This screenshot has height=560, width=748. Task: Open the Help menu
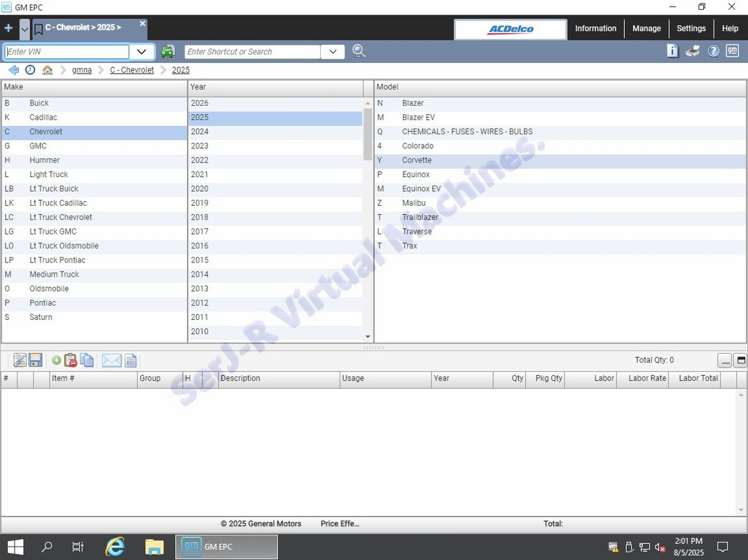(x=730, y=29)
